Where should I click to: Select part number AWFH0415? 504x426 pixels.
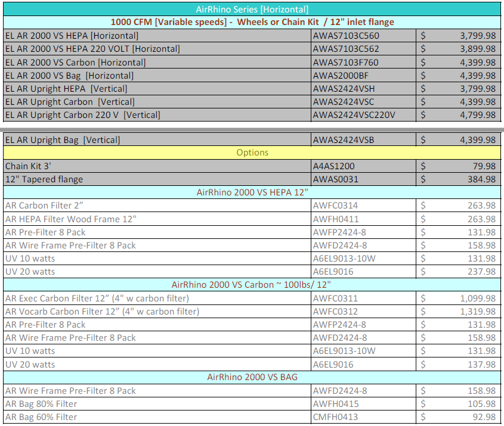click(363, 404)
